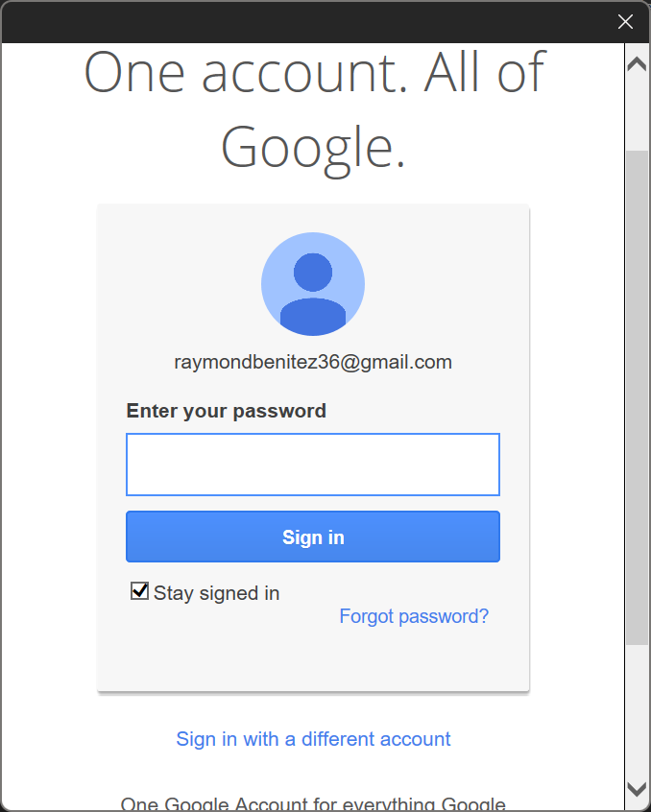Screen dimensions: 651x812
Task: Toggle the Stay signed in checkbox
Action: coord(140,591)
